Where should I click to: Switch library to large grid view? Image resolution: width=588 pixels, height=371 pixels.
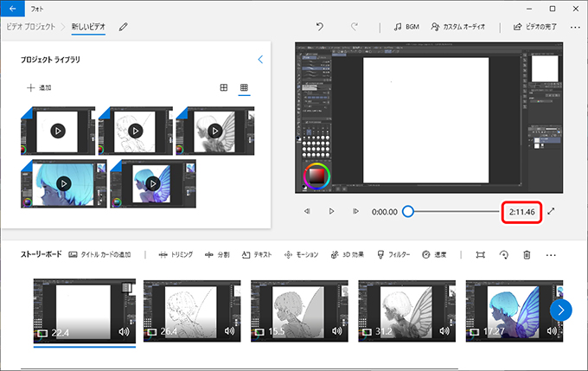coord(224,87)
